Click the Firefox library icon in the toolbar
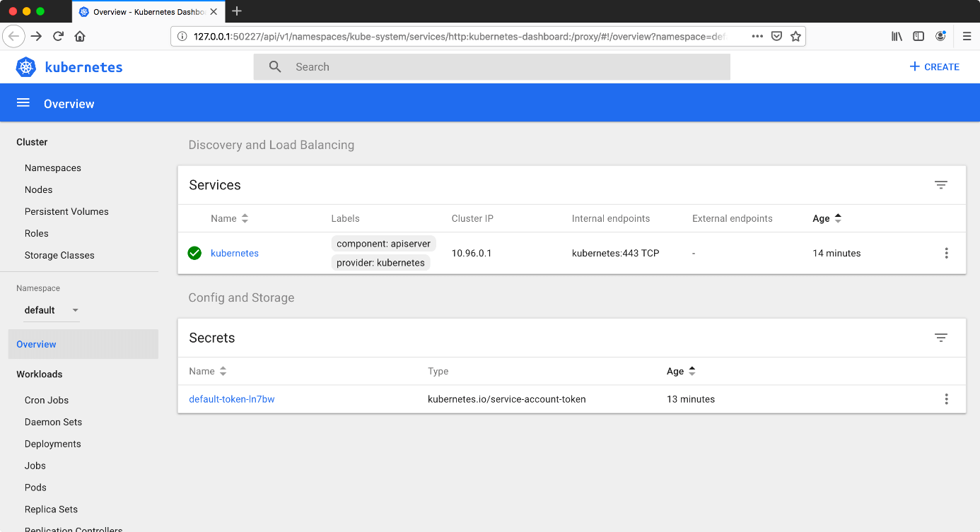The height and width of the screenshot is (532, 980). [x=896, y=36]
